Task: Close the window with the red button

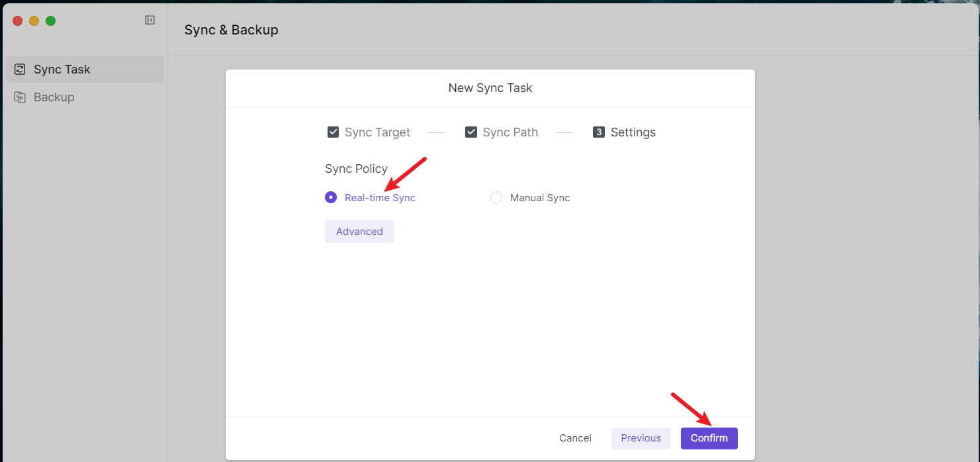Action: click(x=17, y=21)
